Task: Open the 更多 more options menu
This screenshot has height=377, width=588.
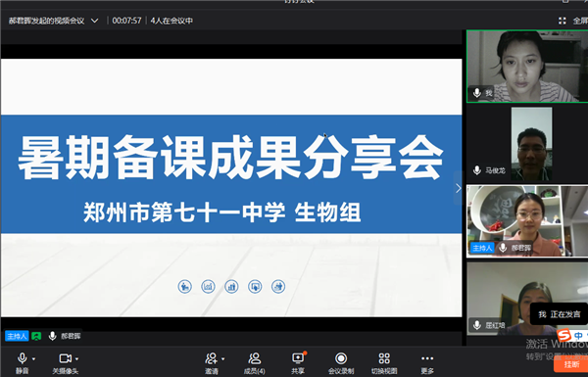Action: [427, 362]
